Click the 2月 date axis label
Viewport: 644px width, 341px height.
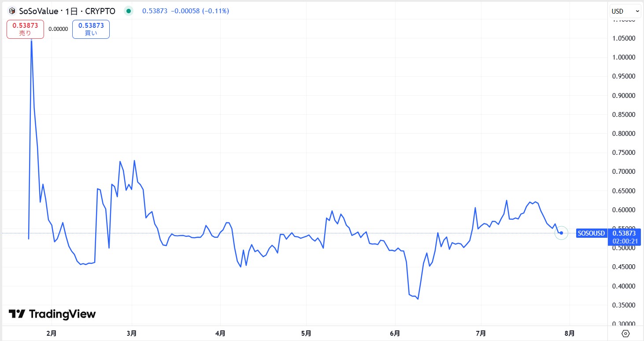[52, 333]
